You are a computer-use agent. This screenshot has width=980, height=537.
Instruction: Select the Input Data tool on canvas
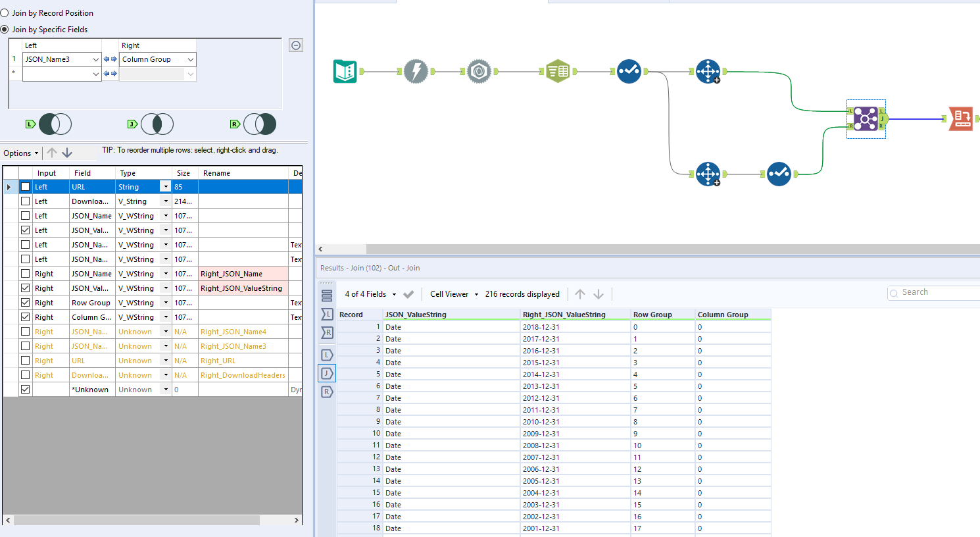pyautogui.click(x=345, y=71)
